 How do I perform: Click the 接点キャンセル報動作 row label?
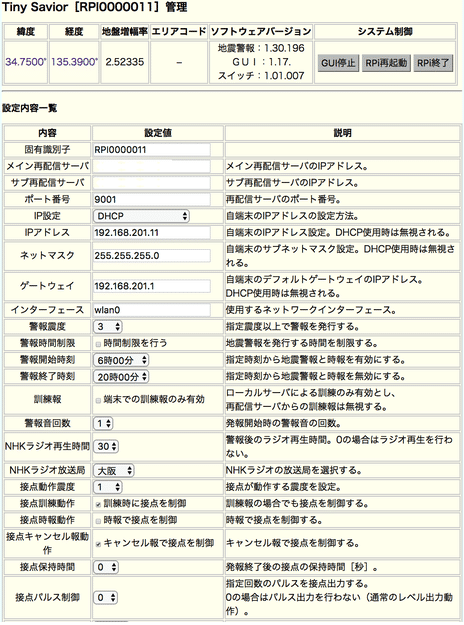click(47, 543)
